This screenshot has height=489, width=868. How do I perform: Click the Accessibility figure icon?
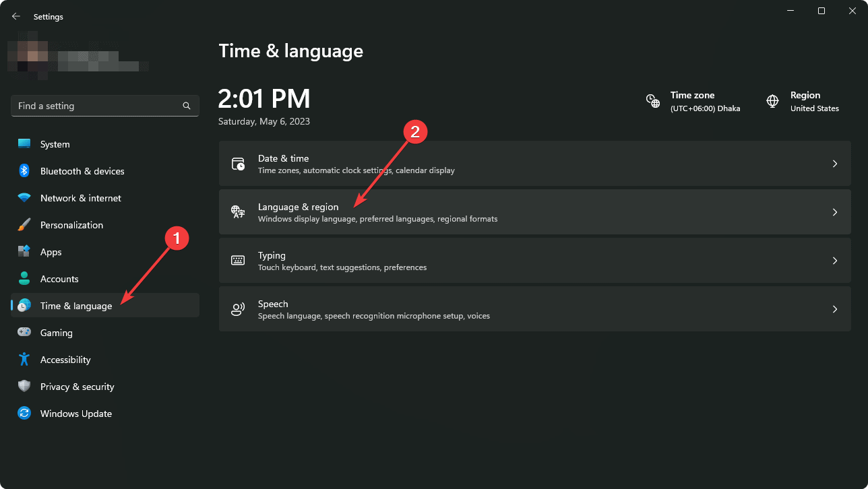(x=24, y=360)
